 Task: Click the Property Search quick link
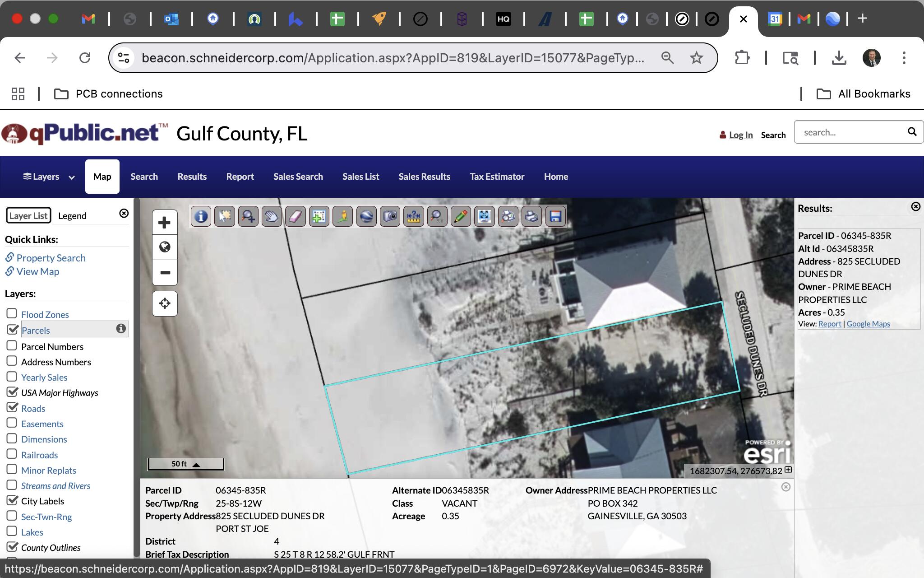(51, 258)
